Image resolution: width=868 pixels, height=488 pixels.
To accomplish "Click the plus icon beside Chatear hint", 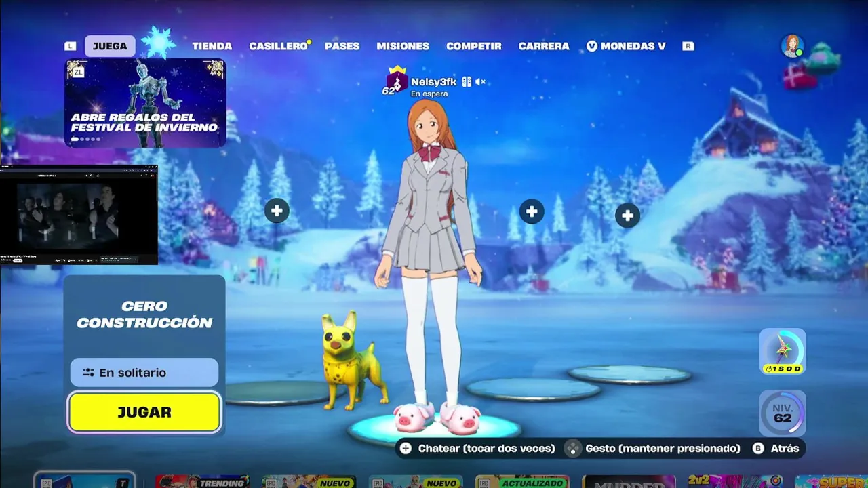I will tap(406, 448).
